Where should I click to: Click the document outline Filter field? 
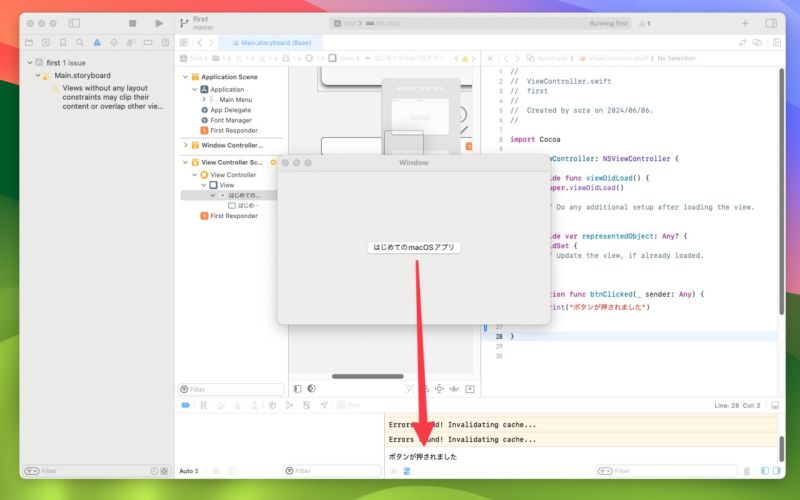(x=231, y=389)
